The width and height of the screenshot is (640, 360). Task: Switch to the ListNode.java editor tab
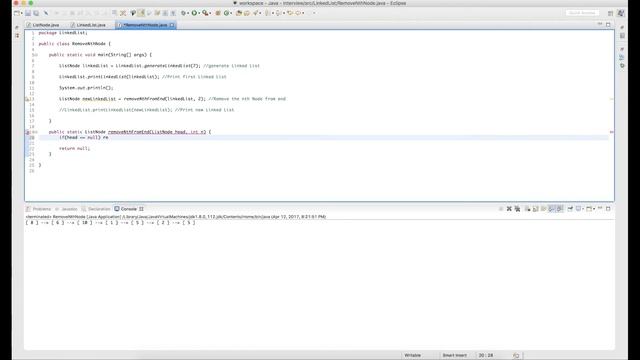tap(43, 25)
